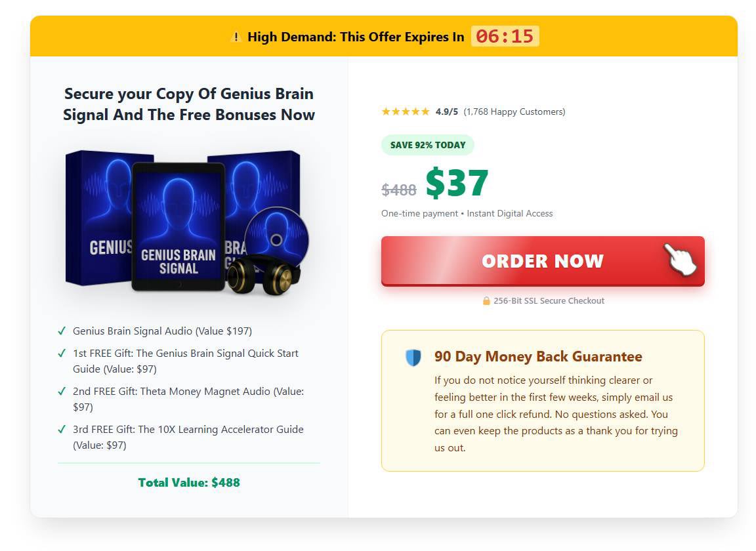The image size is (756, 551).
Task: Click the Total Value: $488 line
Action: (x=189, y=481)
